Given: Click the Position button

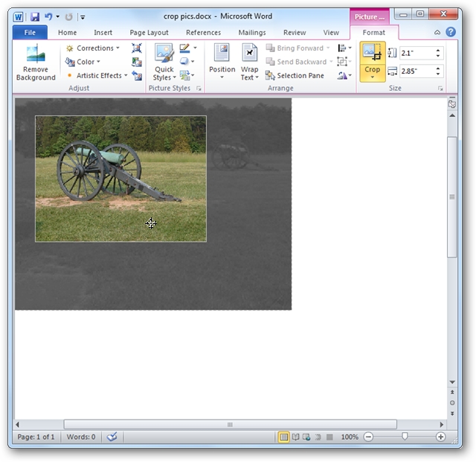Looking at the screenshot, I should (222, 62).
